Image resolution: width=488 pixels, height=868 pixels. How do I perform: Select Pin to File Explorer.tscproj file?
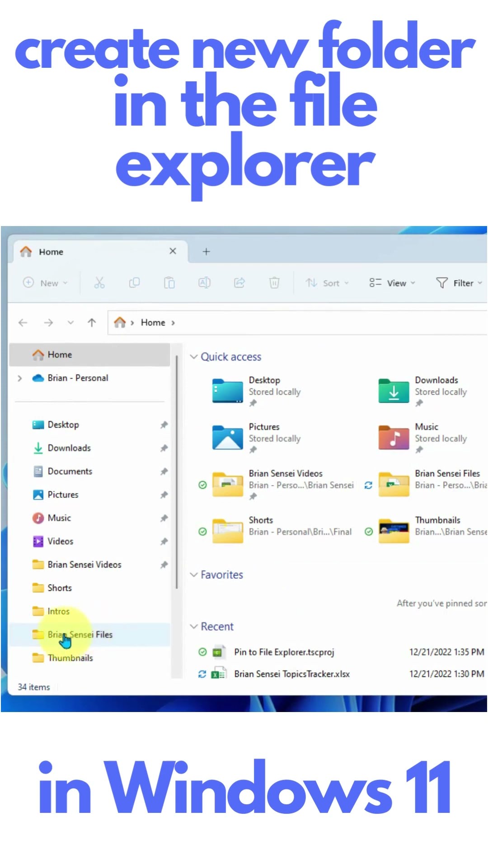[x=284, y=652]
